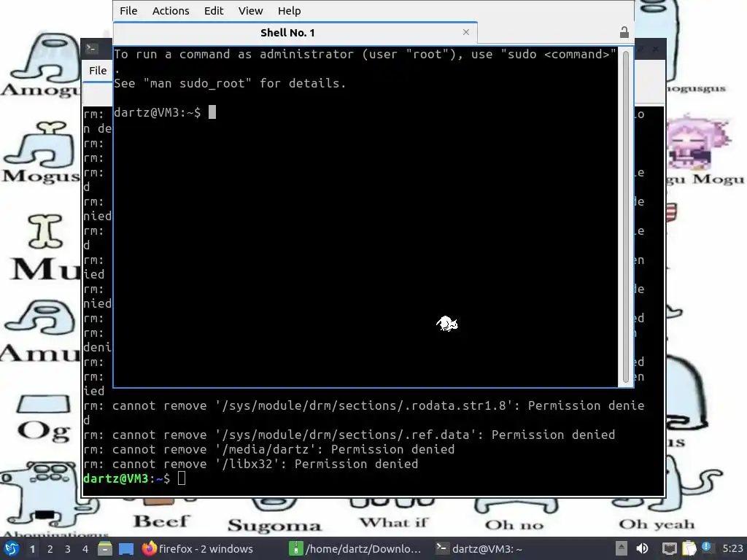The height and width of the screenshot is (560, 747).
Task: Open the /home/dartz/Downlo... archive taskbar entry
Action: click(355, 548)
